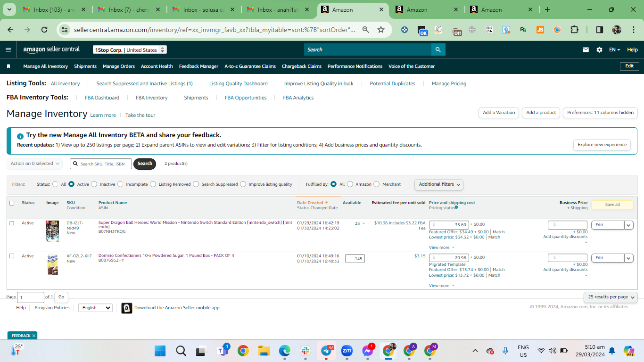Open the Performance Notifications menu item
Viewport: 644px width, 362px height.
click(355, 66)
